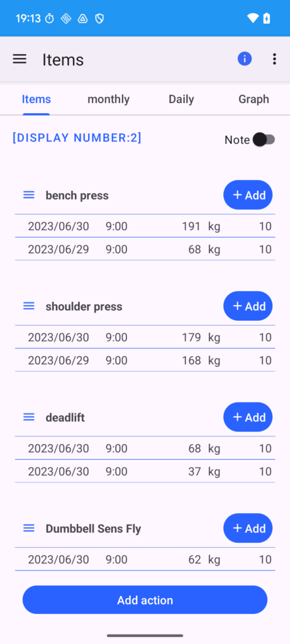Open the DISPLAY NUMBER:2 selector
Screen dimensions: 290x644
(x=77, y=138)
